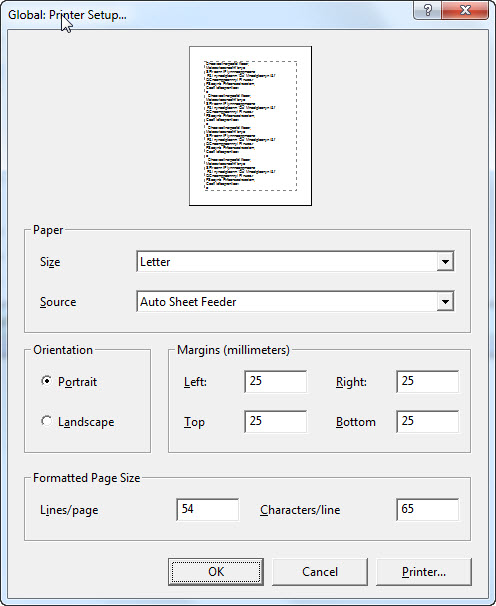Viewport: 496px width, 606px height.
Task: Open the paper Size dropdown arrow
Action: pos(445,262)
